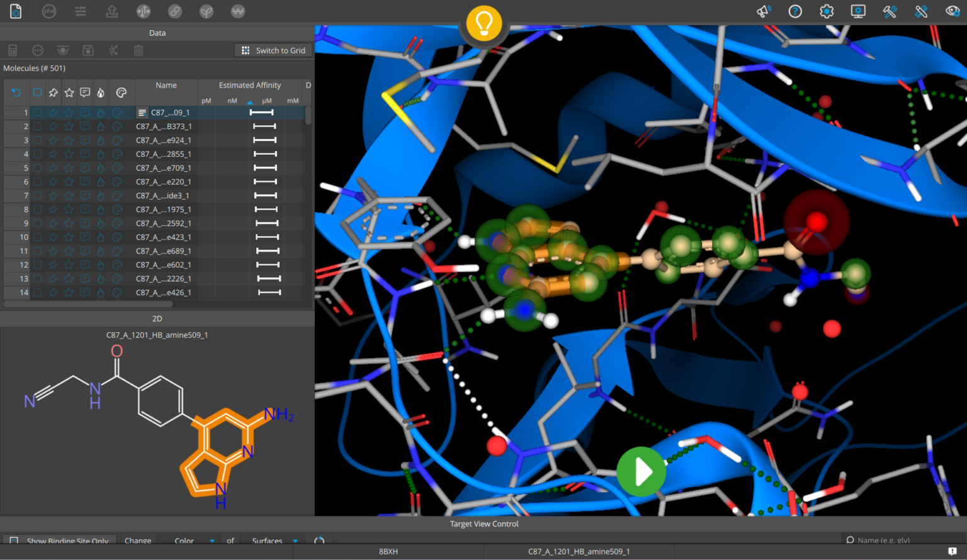The height and width of the screenshot is (560, 967).
Task: Sort by the Estimated Affinity column arrow
Action: click(x=250, y=101)
